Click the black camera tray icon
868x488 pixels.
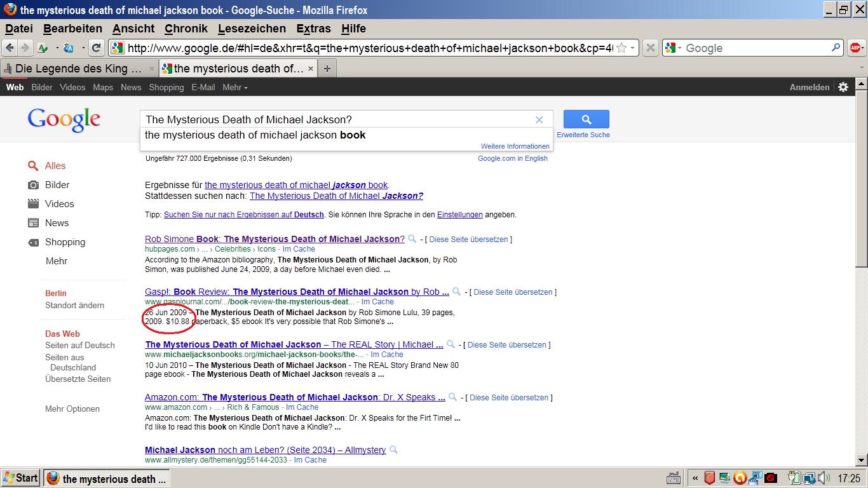[771, 478]
